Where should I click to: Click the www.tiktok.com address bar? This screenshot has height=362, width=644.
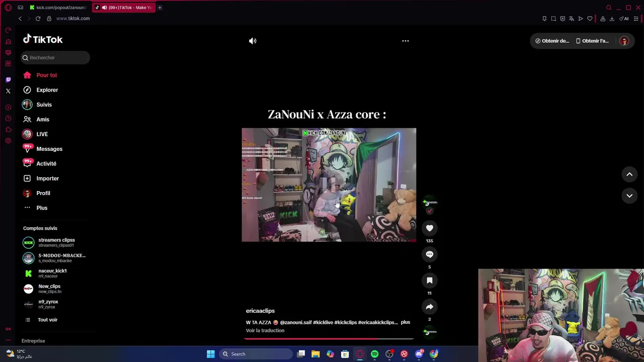(73, 19)
